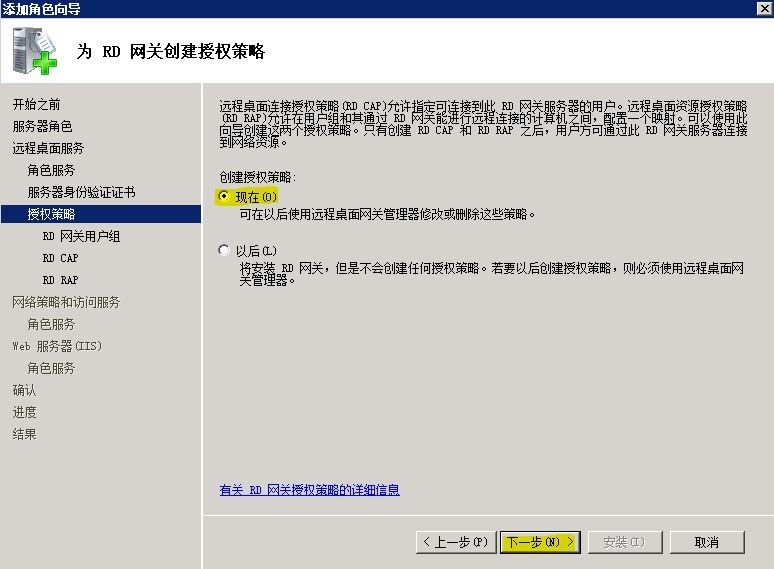
Task: Click 角色服务 under 网络策略和访问服务
Action: click(51, 324)
